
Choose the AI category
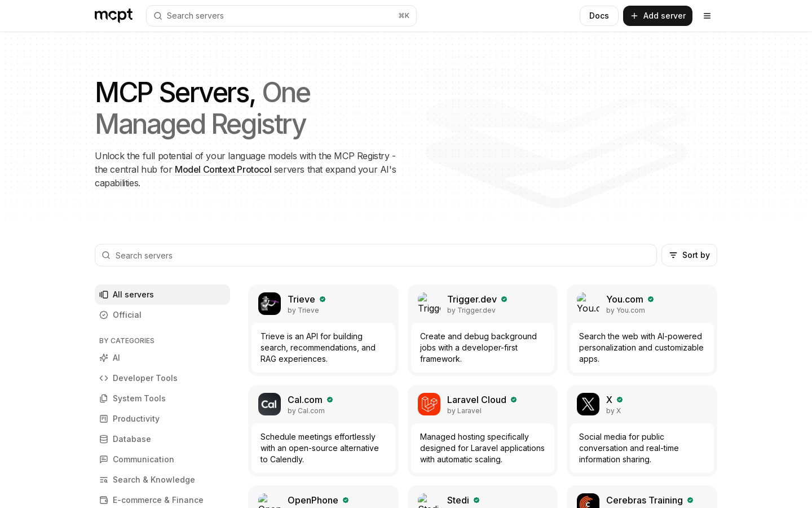pyautogui.click(x=162, y=358)
